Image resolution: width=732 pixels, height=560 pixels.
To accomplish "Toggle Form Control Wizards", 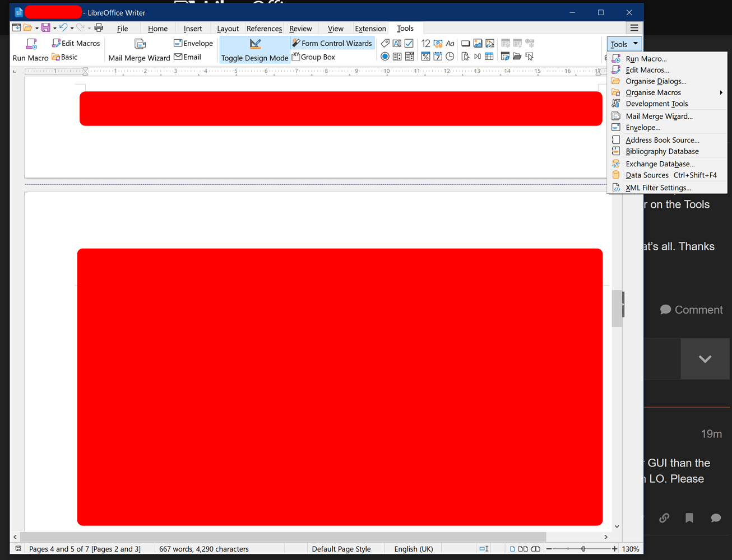I will (x=332, y=43).
